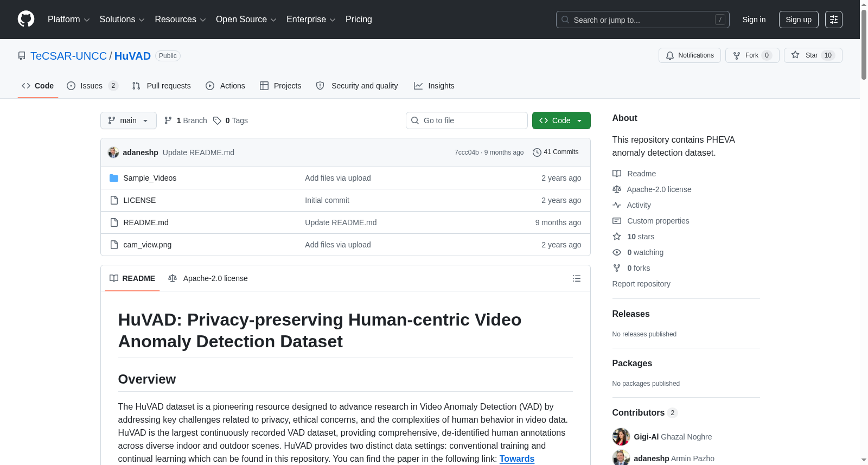View the 41 Commits history

click(x=556, y=152)
